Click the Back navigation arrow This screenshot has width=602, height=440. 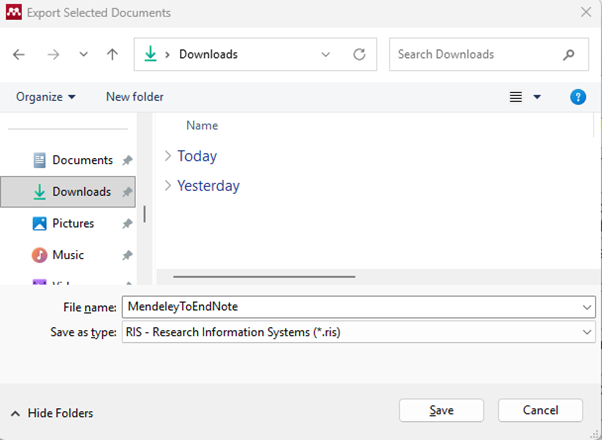[x=19, y=55]
